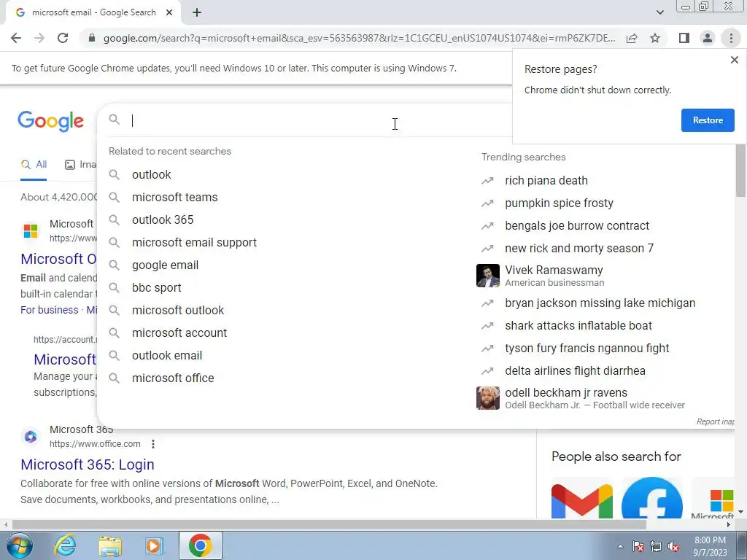747x560 pixels.
Task: Show hidden system tray icons arrow
Action: pos(620,546)
